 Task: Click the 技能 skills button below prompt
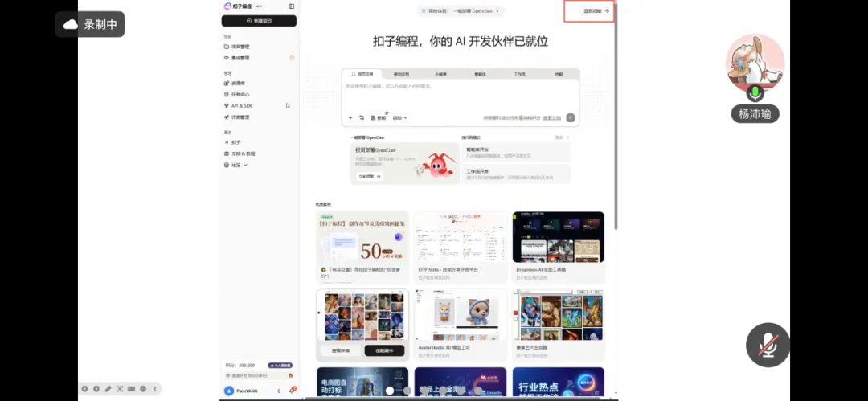click(379, 117)
